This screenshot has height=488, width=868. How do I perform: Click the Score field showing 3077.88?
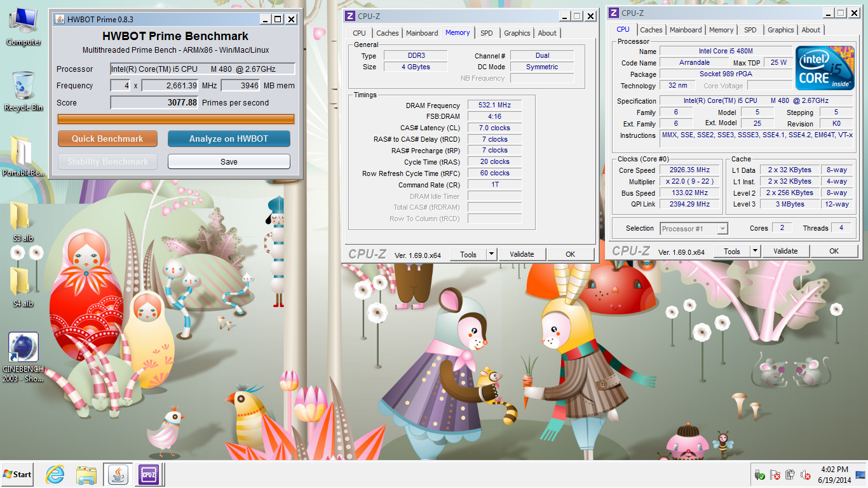154,102
